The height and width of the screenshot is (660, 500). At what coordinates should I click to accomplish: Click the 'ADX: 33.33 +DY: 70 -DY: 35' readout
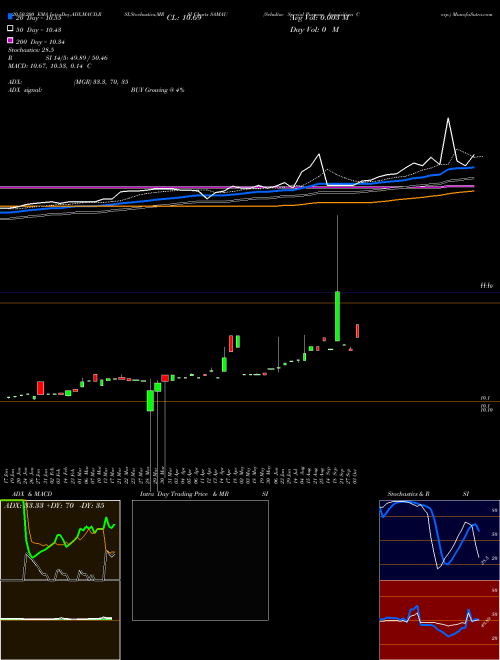point(54,506)
